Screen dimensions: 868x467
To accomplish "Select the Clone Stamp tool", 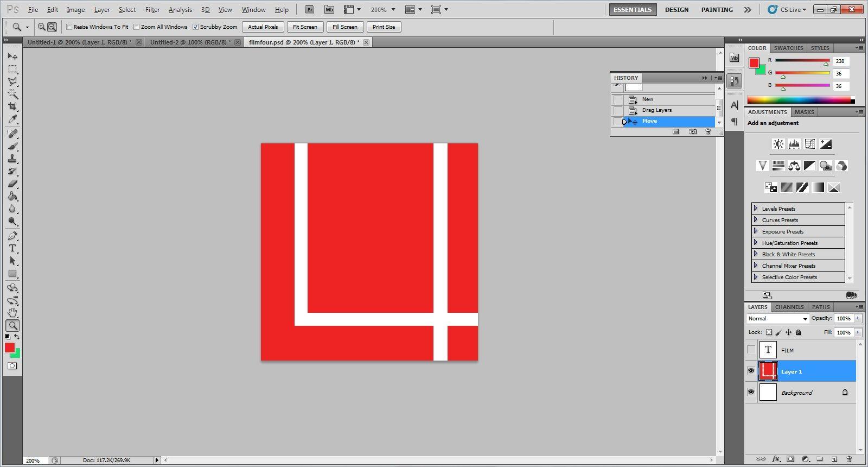I will [12, 159].
